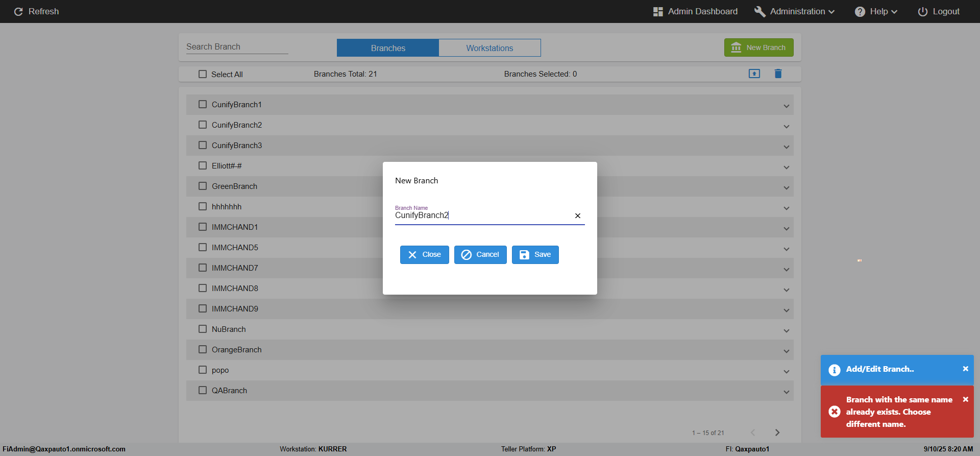Check the QABranch checkbox
This screenshot has height=456, width=980.
pyautogui.click(x=203, y=390)
